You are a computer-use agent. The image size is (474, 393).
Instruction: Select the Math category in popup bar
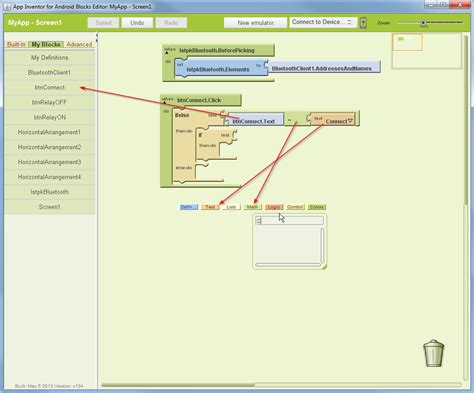[x=253, y=207]
